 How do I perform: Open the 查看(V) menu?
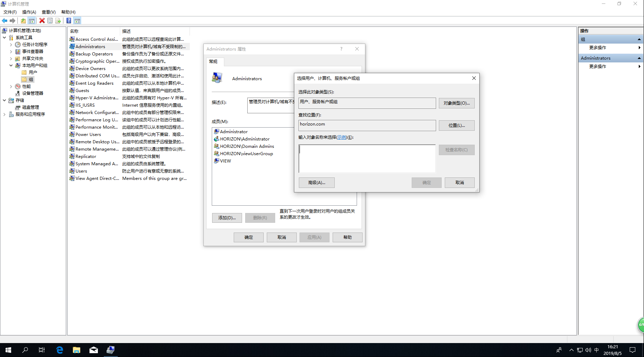(x=48, y=12)
